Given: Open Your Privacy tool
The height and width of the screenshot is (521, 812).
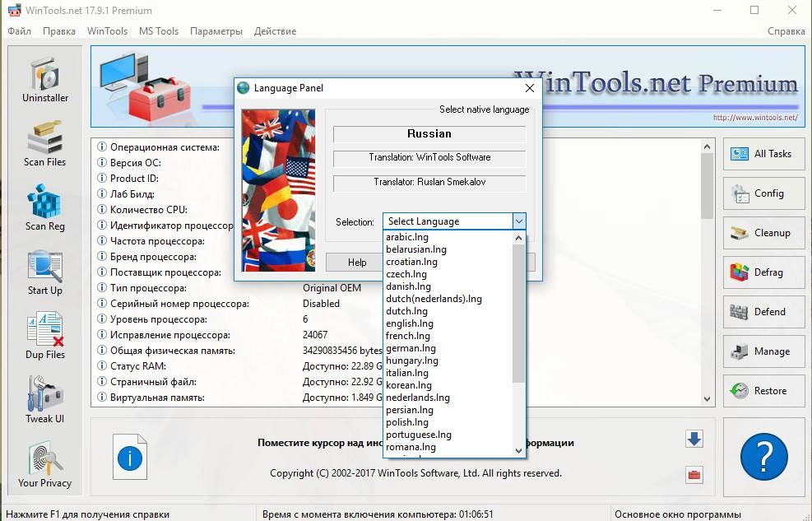Looking at the screenshot, I should 45,464.
